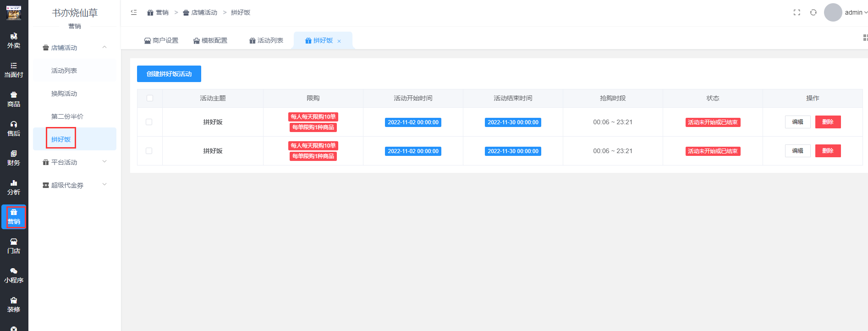Screen dimensions: 868x331
Task: Check the first 拼好饭 row checkbox
Action: pos(149,122)
